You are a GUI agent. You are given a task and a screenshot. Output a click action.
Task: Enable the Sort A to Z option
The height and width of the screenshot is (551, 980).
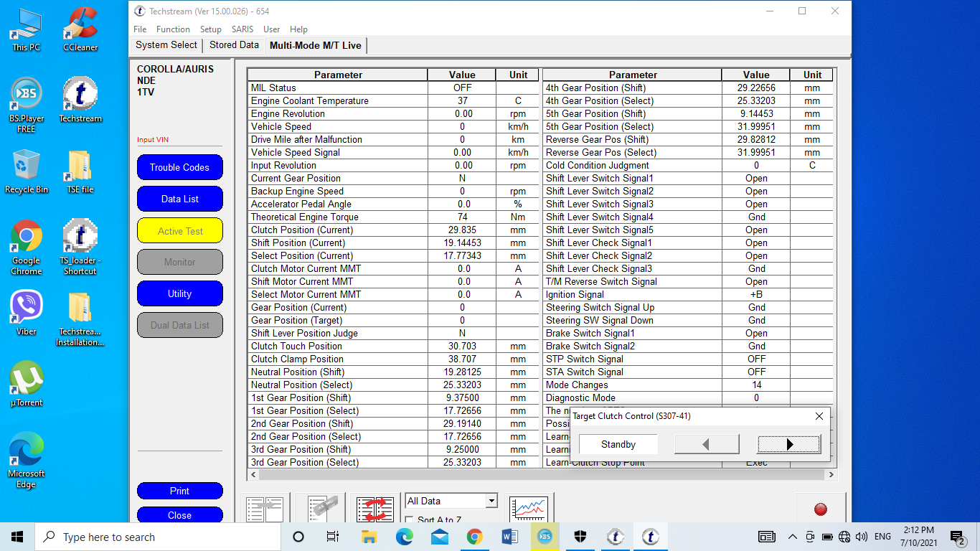click(x=408, y=520)
